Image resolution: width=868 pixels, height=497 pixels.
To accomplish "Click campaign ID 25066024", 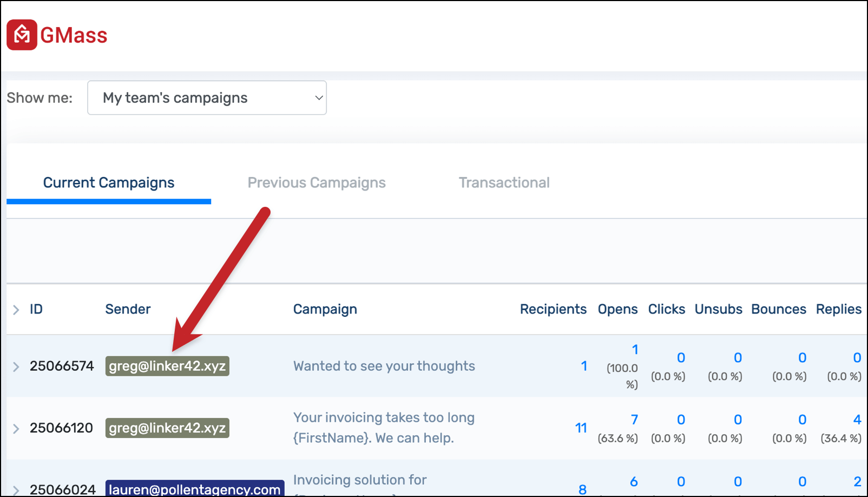I will click(x=63, y=489).
